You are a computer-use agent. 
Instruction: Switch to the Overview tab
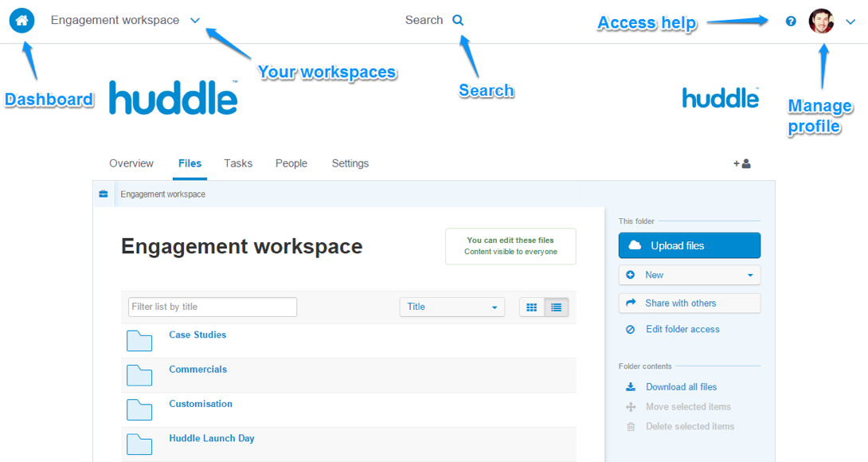[x=131, y=163]
